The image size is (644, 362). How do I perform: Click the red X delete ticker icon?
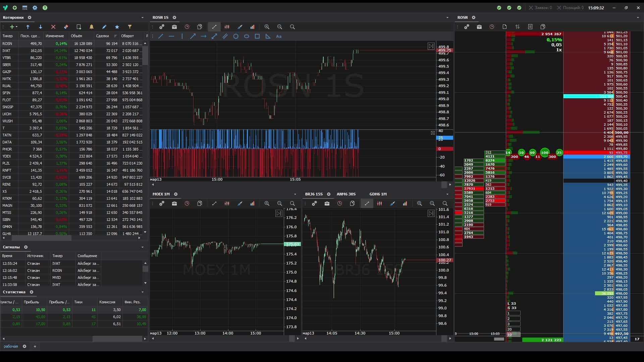53,27
